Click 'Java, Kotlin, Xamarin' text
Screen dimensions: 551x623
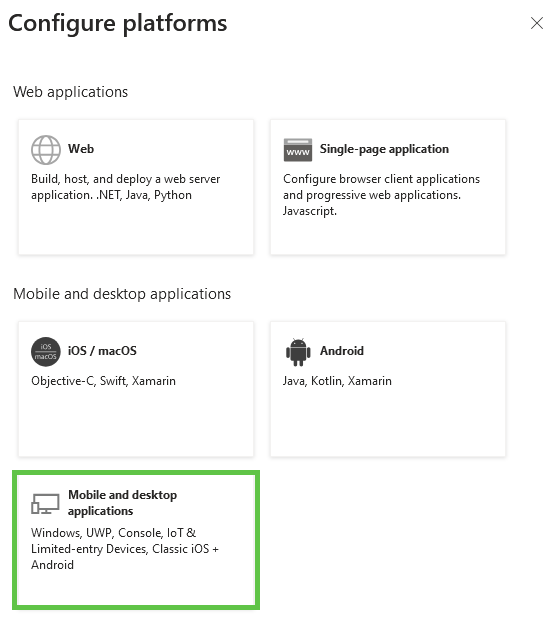[x=337, y=381]
